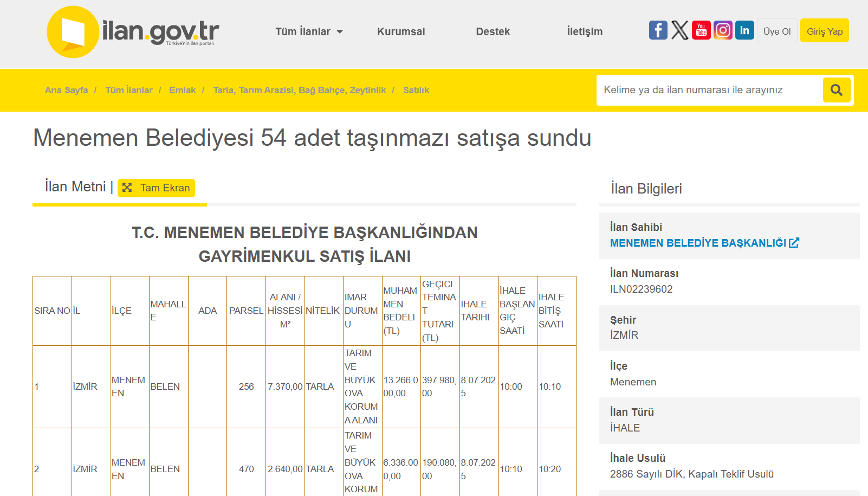Open the Facebook page icon
The width and height of the screenshot is (868, 496).
point(658,30)
